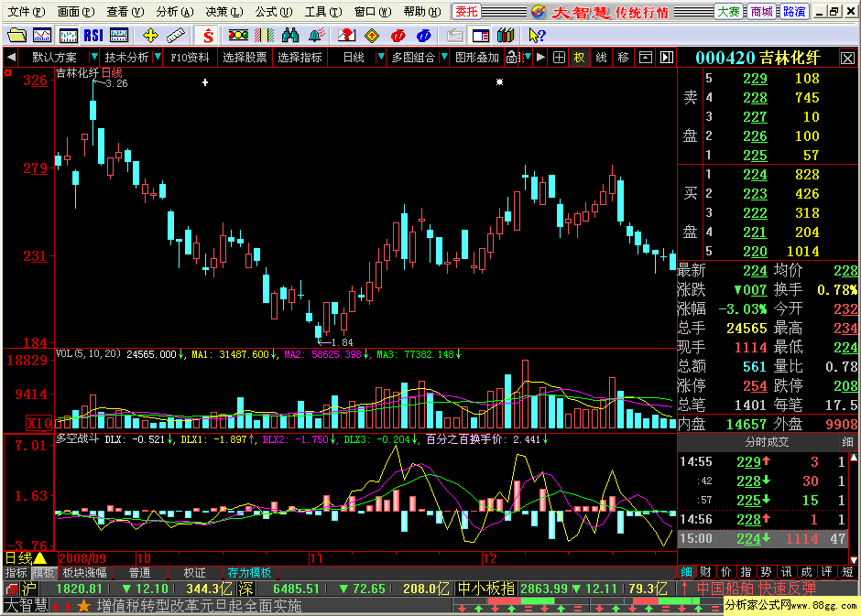The width and height of the screenshot is (861, 616).
Task: Open file folder toolbar icon
Action: (16, 36)
